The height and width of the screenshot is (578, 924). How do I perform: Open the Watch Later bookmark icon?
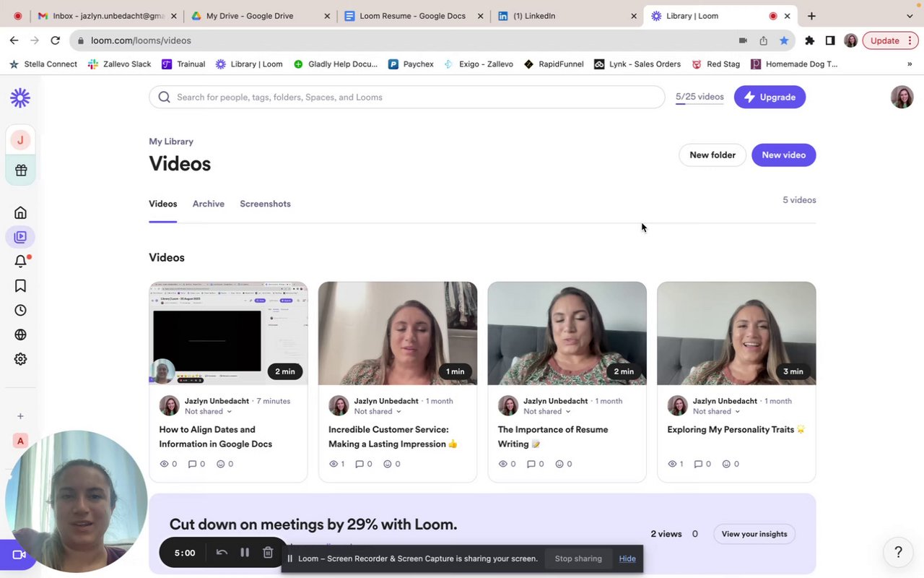coord(20,286)
